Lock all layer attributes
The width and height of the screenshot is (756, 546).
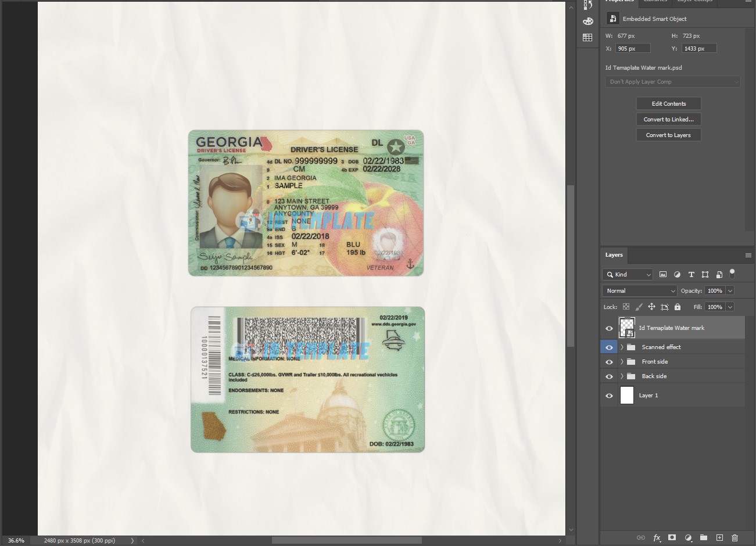click(678, 307)
